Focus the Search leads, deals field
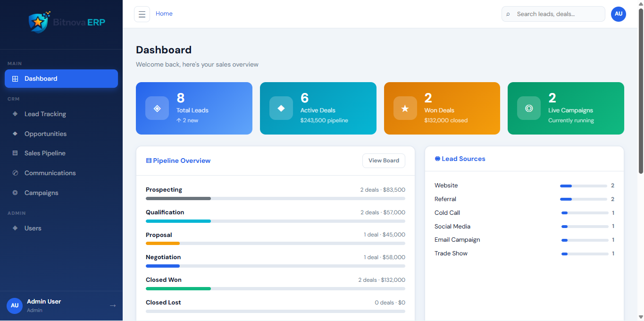The width and height of the screenshot is (644, 321). tap(557, 14)
